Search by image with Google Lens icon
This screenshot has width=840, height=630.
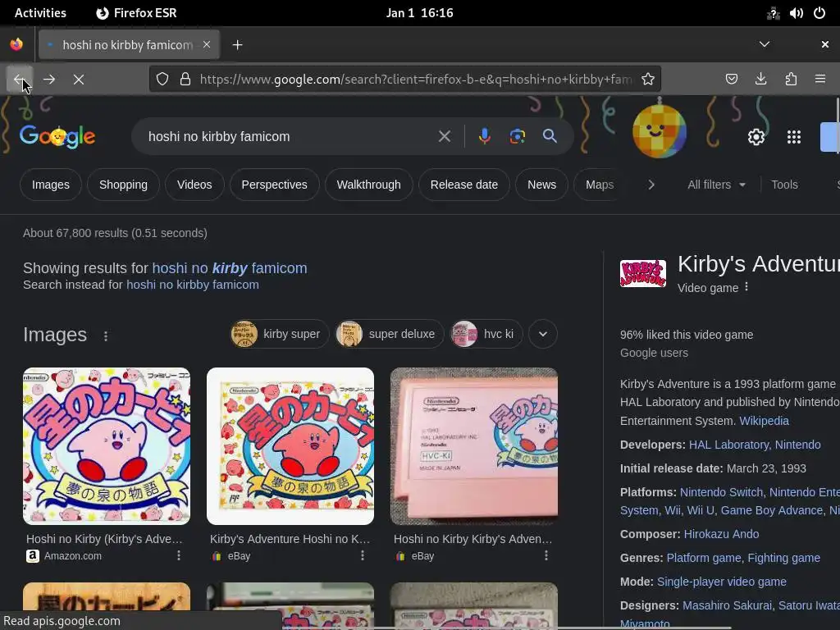(x=517, y=137)
